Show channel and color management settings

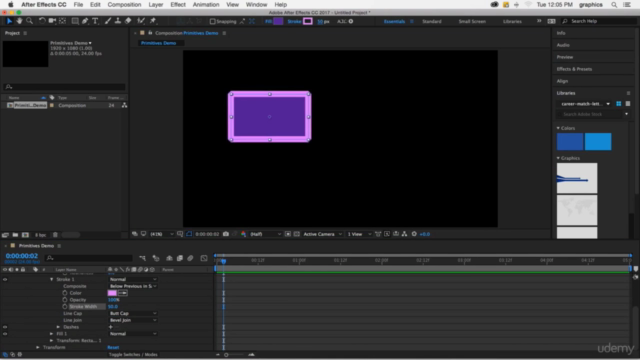click(243, 234)
